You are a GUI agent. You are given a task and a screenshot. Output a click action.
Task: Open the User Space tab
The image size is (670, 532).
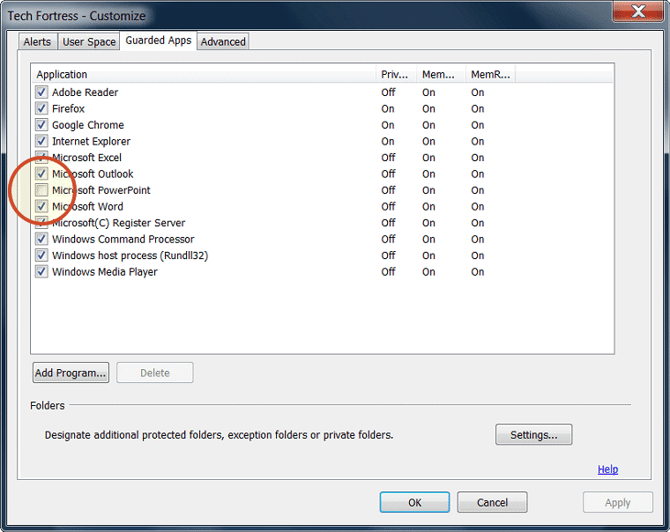click(88, 41)
